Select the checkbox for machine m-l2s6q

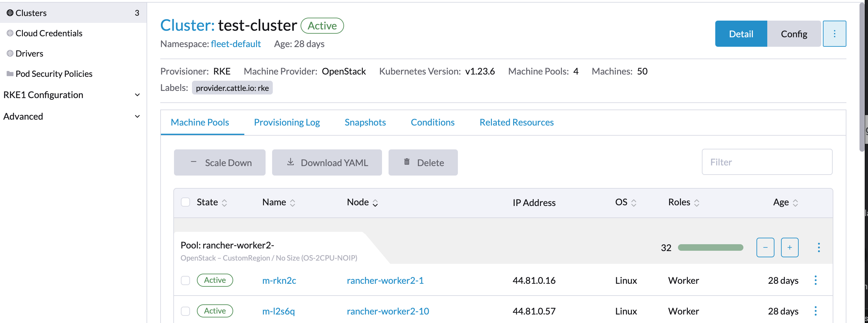[185, 311]
